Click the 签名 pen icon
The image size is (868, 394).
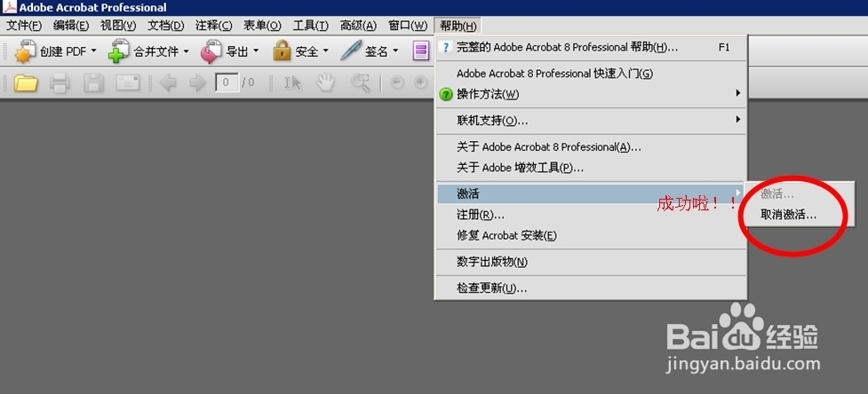(351, 51)
